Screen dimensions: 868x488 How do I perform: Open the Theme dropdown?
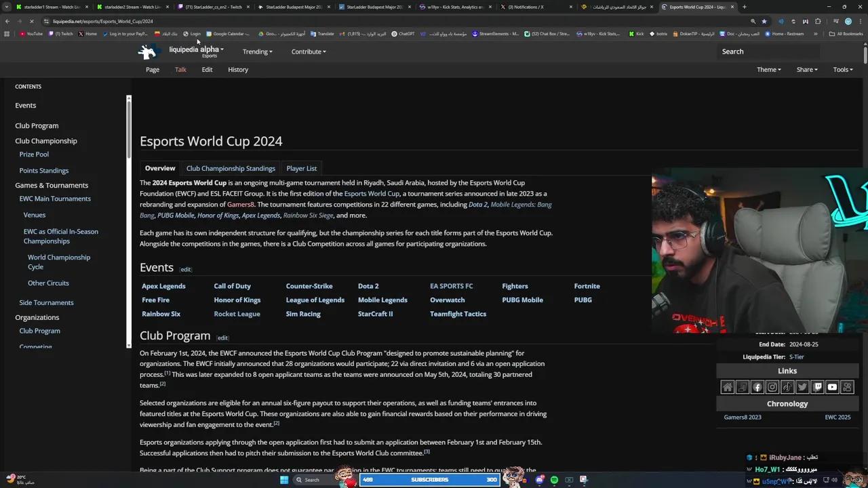769,69
